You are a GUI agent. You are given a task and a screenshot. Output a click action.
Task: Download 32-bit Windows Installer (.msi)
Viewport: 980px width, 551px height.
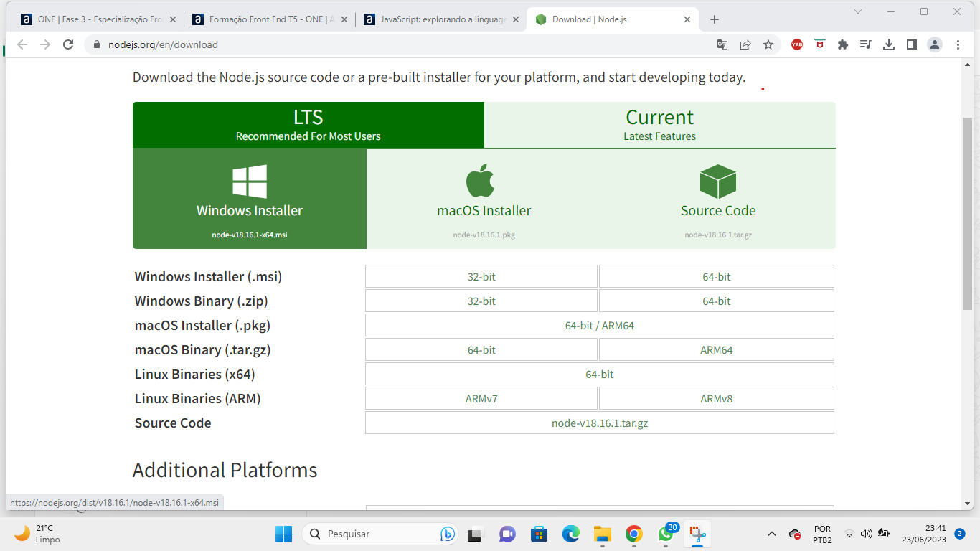481,276
